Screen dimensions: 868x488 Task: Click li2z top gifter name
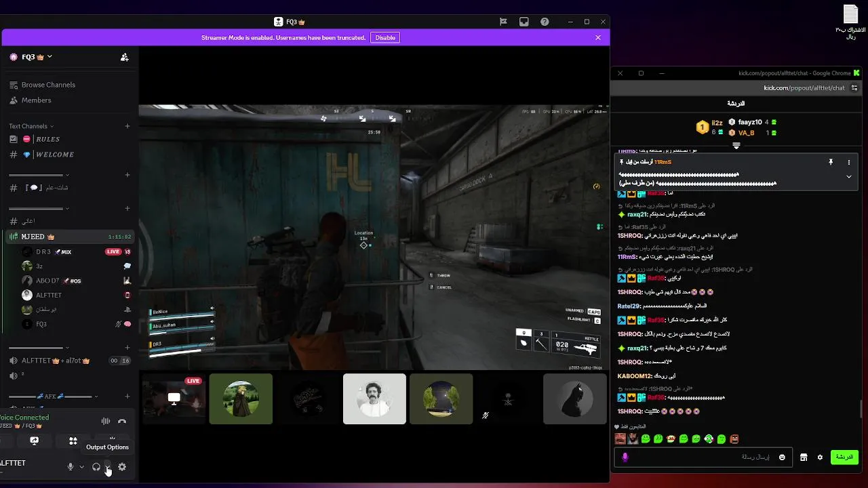[x=717, y=124]
